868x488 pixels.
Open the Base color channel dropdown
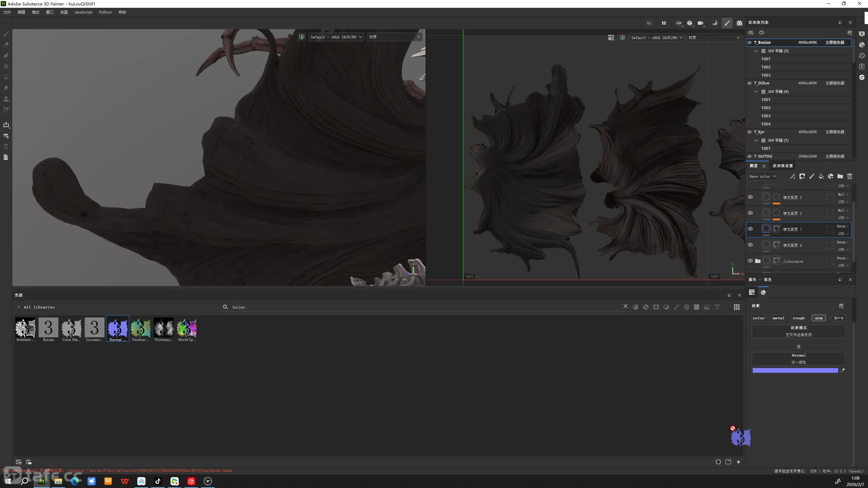pos(762,176)
